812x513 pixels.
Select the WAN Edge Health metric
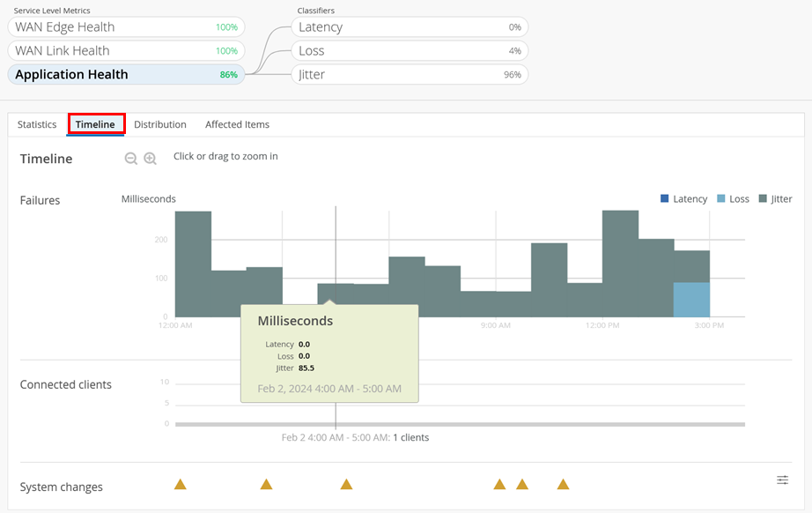[x=126, y=27]
